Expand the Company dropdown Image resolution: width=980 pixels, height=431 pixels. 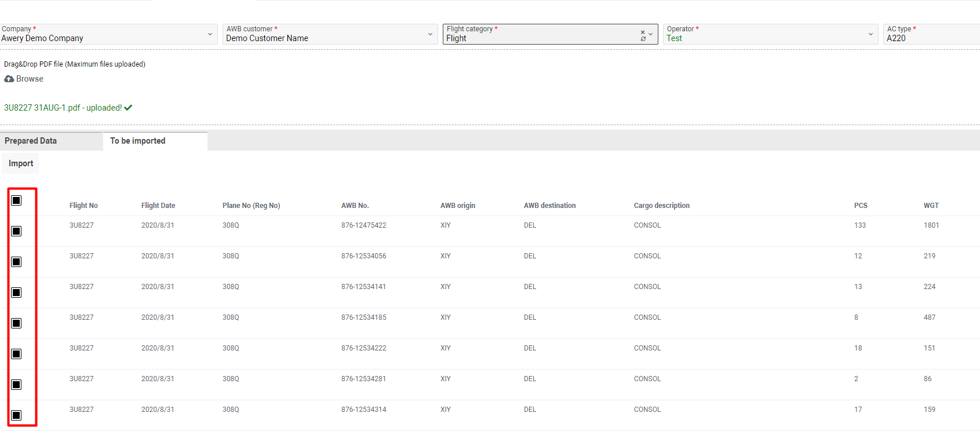[210, 34]
